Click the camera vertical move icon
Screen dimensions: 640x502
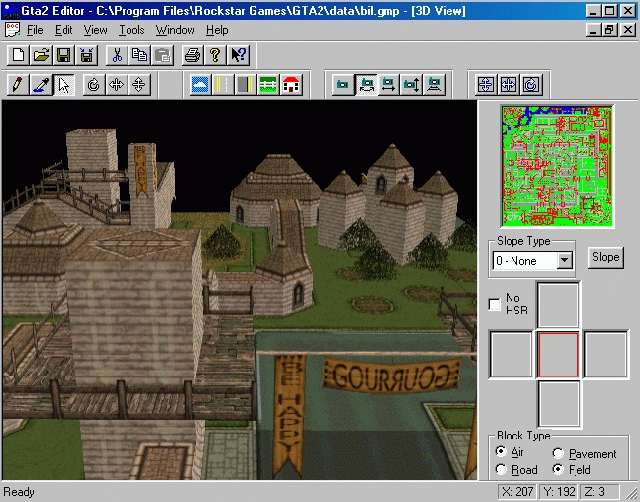[x=411, y=85]
